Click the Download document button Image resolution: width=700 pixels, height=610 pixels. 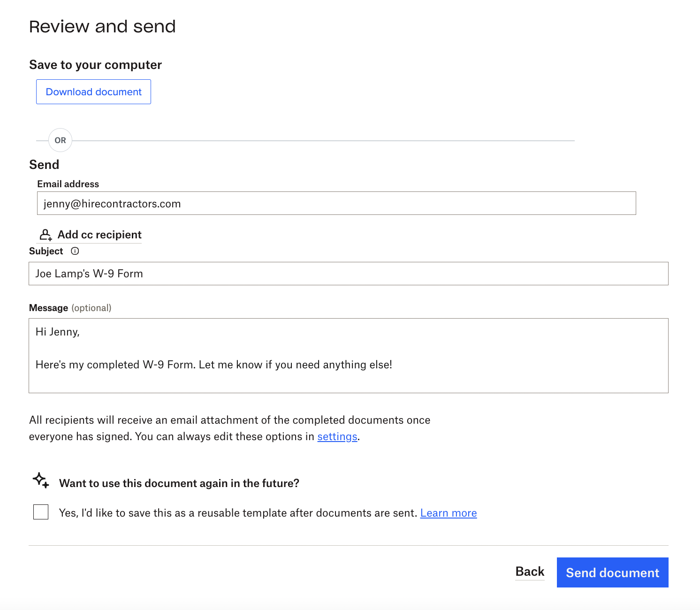coord(93,91)
